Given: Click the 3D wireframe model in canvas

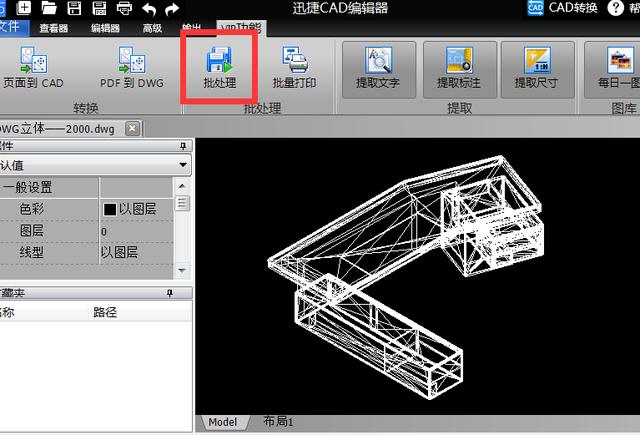Looking at the screenshot, I should click(x=406, y=277).
